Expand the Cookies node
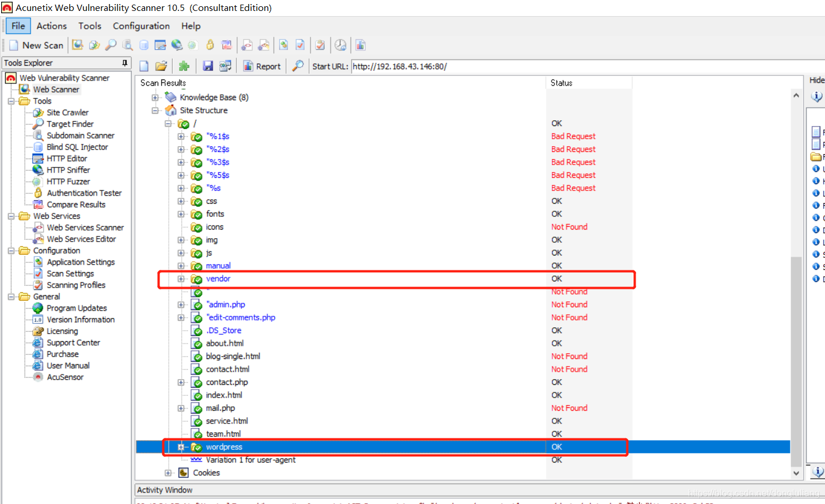 (x=168, y=473)
